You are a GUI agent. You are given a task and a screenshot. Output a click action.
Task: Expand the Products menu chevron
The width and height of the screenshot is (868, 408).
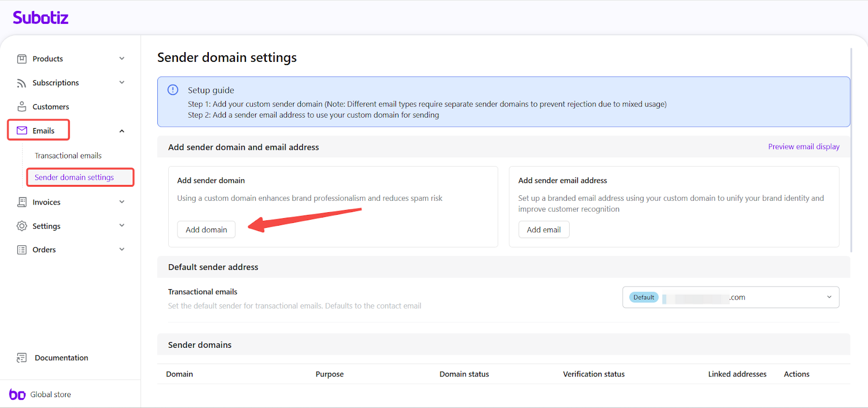coord(122,59)
